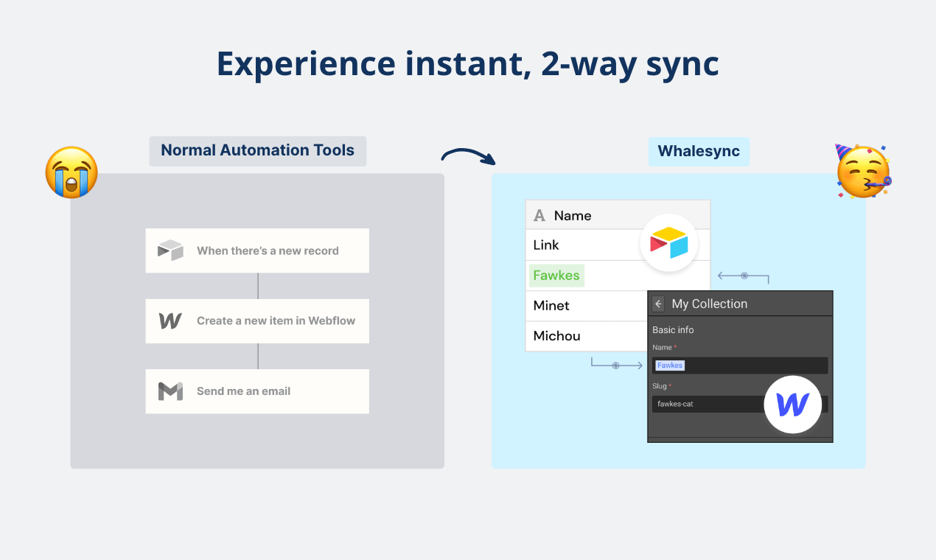
Task: Click the Airtable logo circle
Action: (668, 243)
